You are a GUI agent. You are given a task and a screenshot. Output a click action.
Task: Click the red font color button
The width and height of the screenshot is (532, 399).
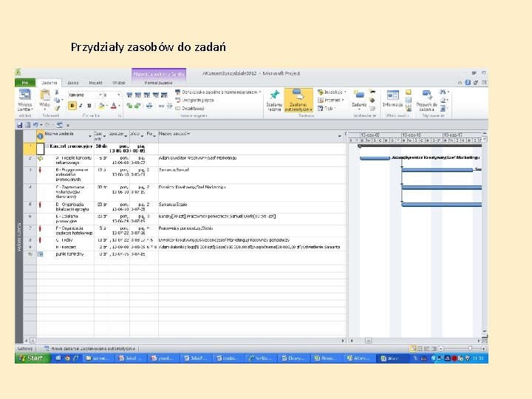pos(114,106)
